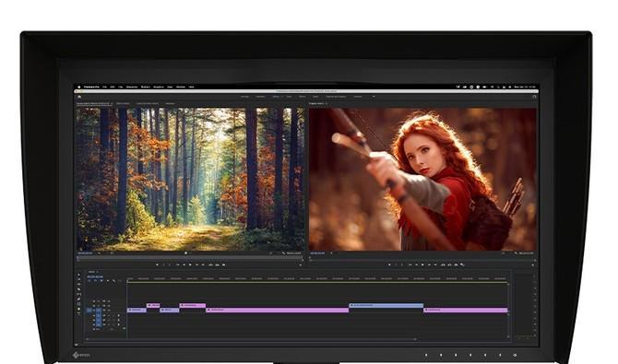Select the Pen tool beside the timeline

click(78, 299)
